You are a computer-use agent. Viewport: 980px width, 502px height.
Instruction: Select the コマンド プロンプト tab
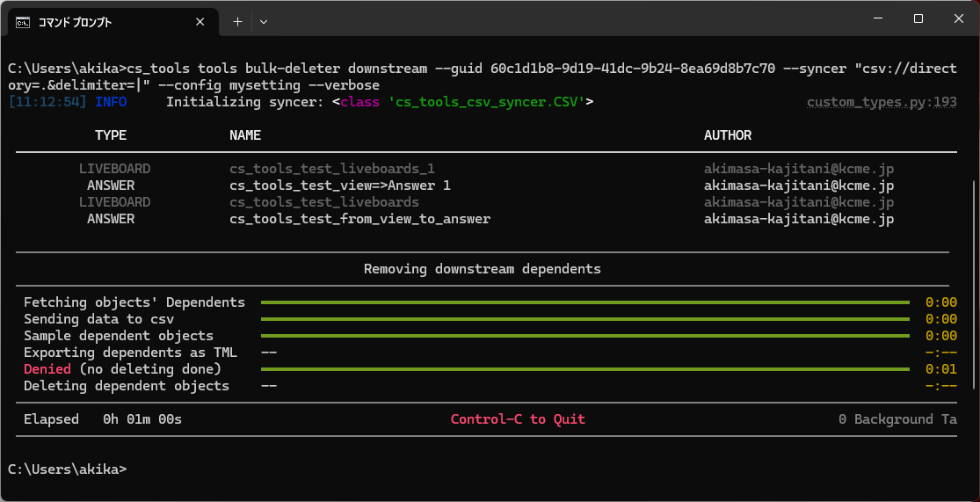pos(97,22)
